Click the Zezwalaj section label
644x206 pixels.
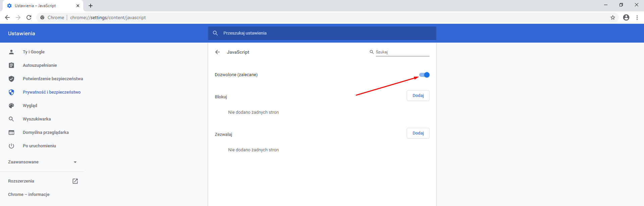[224, 135]
